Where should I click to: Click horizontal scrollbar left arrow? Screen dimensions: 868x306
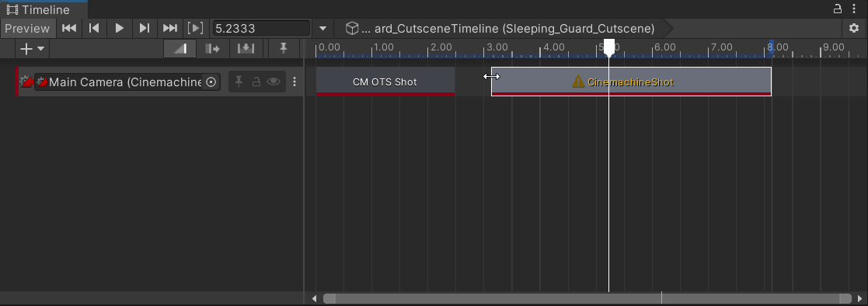[x=315, y=299]
